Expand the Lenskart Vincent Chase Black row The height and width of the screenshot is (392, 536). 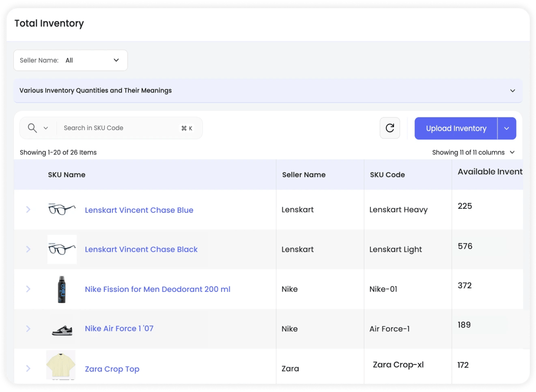[x=29, y=249]
